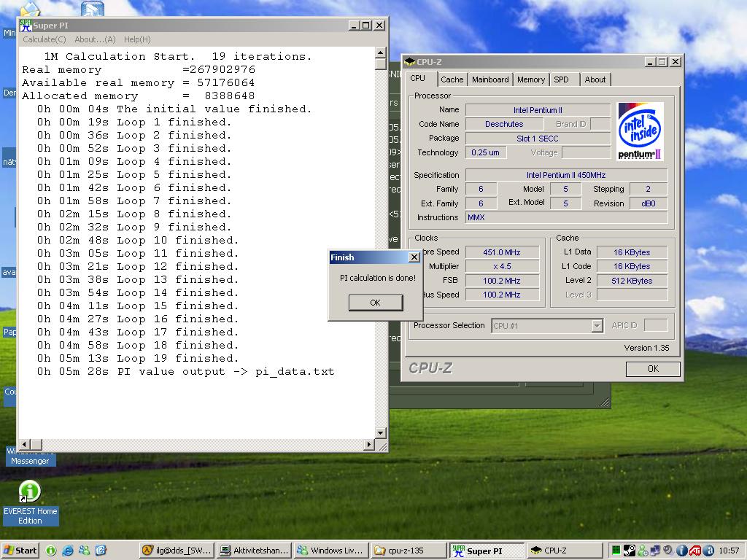Click Super PI horizontal scrollbar right arrow
Screen dimensions: 747x560
tap(368, 444)
